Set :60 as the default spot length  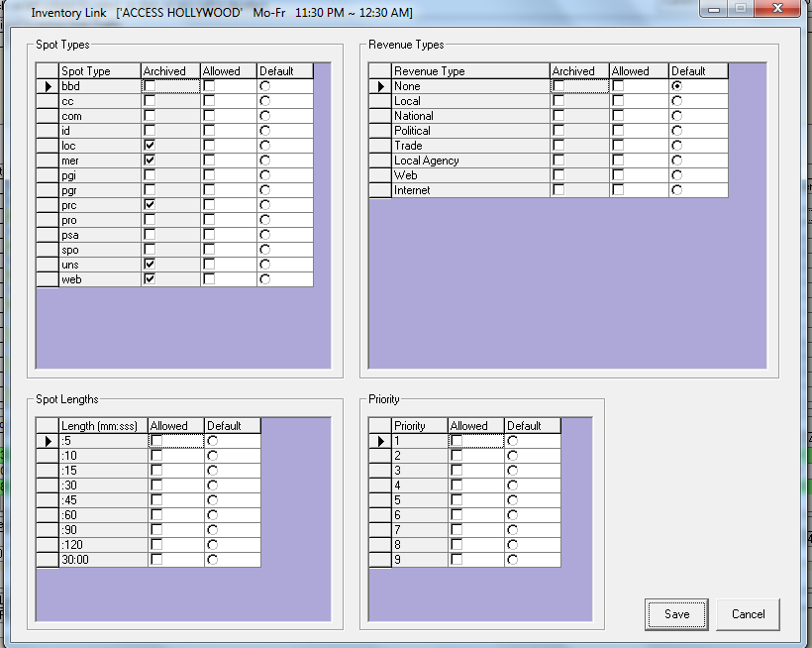pyautogui.click(x=213, y=515)
